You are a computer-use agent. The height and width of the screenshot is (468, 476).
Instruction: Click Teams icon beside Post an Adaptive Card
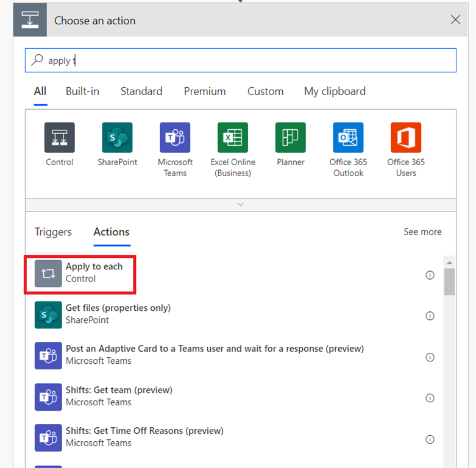coord(48,356)
